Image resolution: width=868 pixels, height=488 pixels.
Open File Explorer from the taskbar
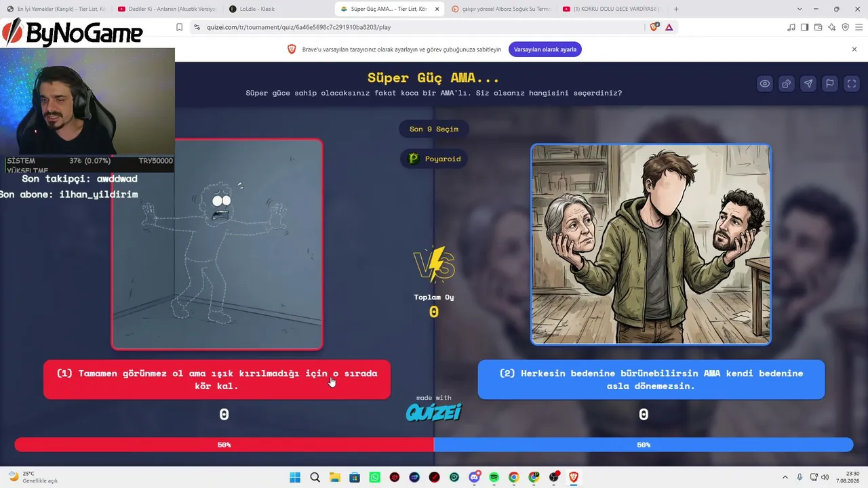(335, 477)
